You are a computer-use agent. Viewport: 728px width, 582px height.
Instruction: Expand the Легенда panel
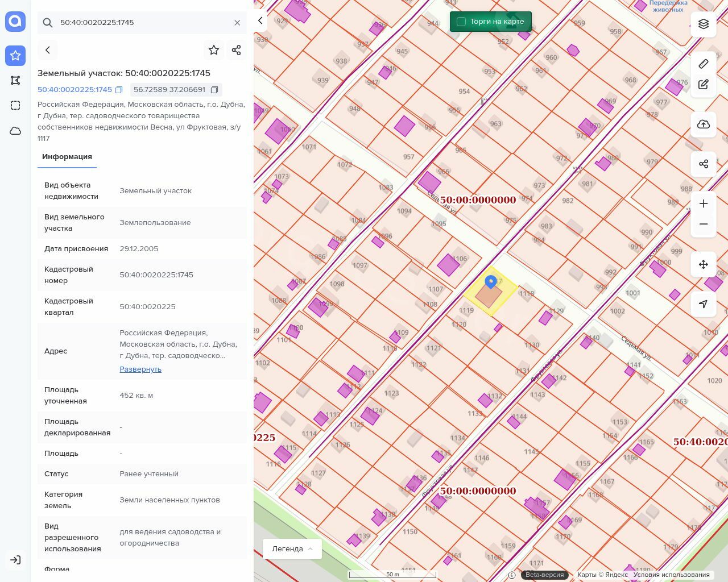[x=292, y=548]
